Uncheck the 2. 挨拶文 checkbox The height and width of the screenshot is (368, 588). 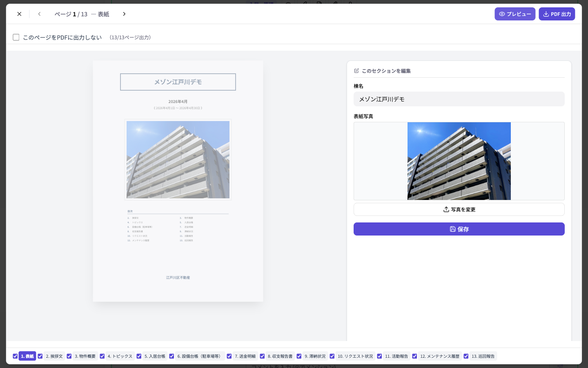40,356
